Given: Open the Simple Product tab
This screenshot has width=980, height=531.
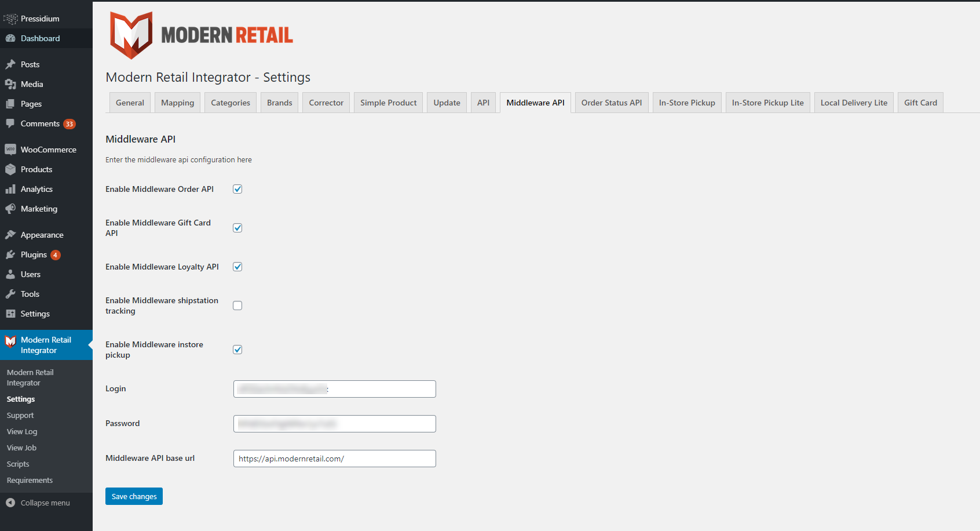Looking at the screenshot, I should pos(389,103).
